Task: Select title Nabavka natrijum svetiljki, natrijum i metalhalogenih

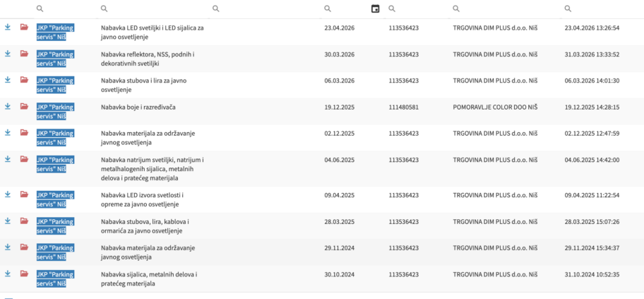Action: pos(153,169)
